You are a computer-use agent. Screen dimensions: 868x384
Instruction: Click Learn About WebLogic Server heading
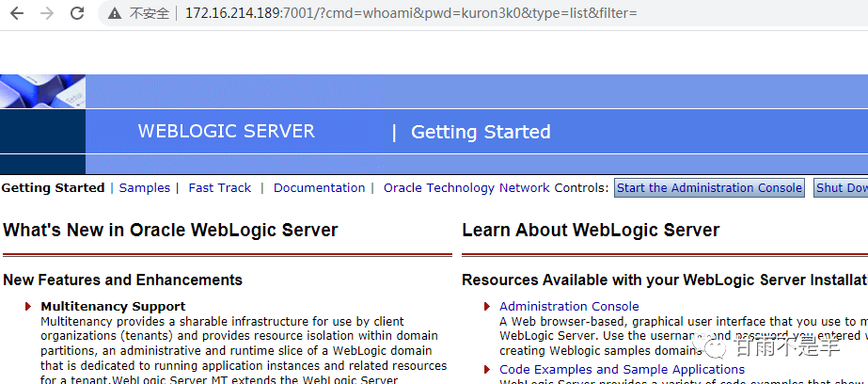591,230
